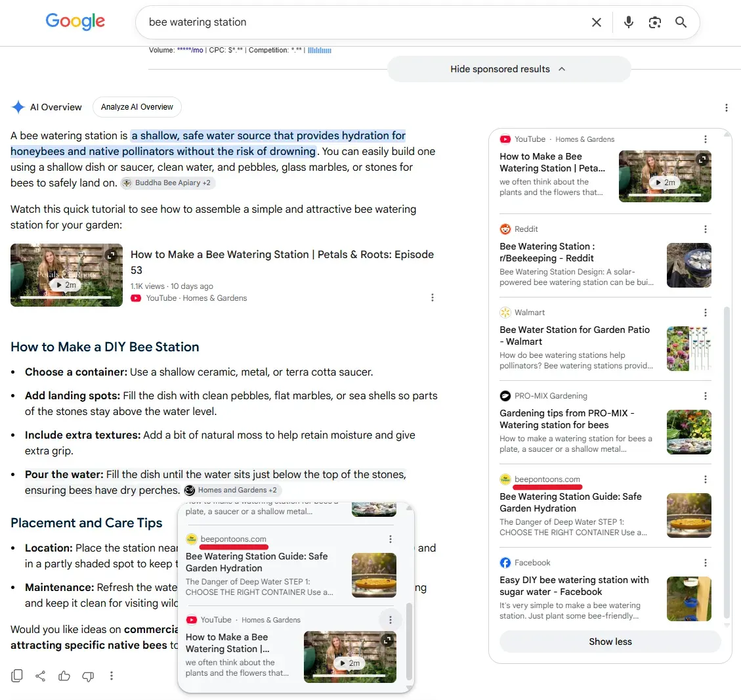Open Bee Water Station for Garden Patio Walmart link
Viewport: 741px width, 700px height.
tap(575, 336)
